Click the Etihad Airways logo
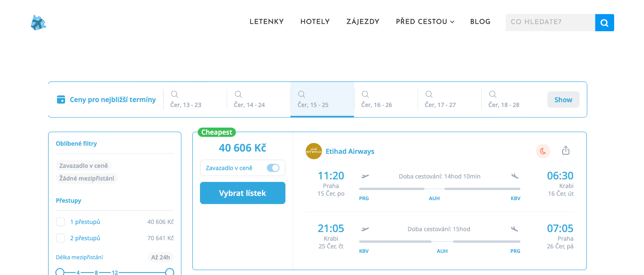The width and height of the screenshot is (644, 275). pos(314,151)
